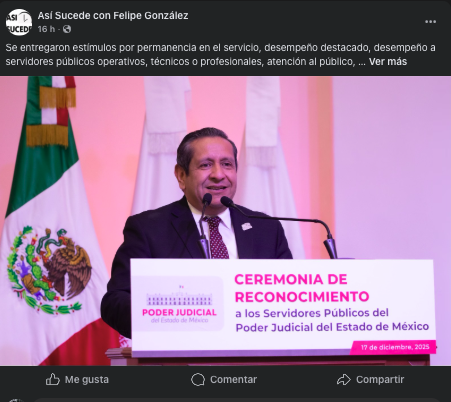Click the public globe audience icon

[67, 29]
